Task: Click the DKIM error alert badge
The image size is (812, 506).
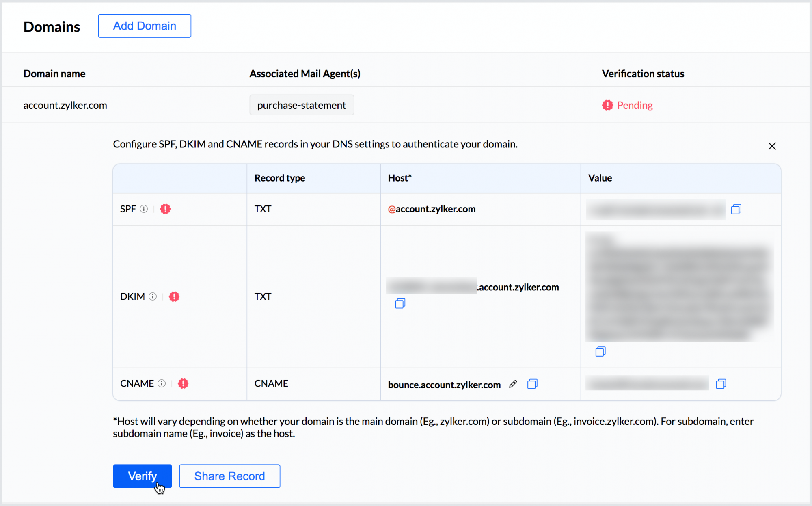Action: pyautogui.click(x=174, y=296)
